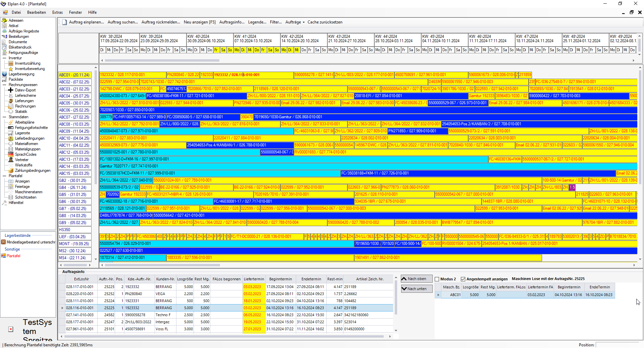Open Inventurbewertung under Inventur
644x348 pixels.
30,69
